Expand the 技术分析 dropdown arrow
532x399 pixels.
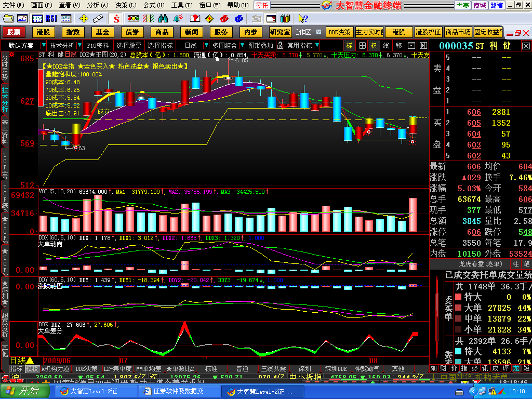click(79, 45)
